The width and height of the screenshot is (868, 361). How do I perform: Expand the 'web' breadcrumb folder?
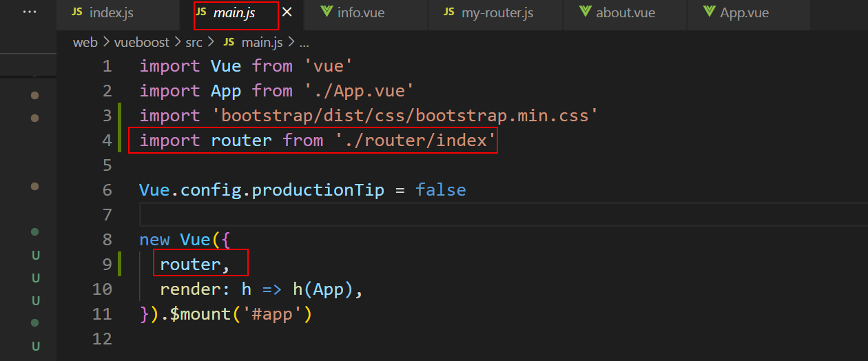point(85,43)
